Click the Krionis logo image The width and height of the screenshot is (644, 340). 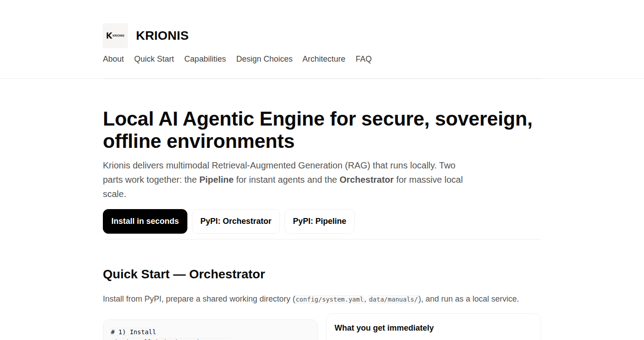click(115, 36)
